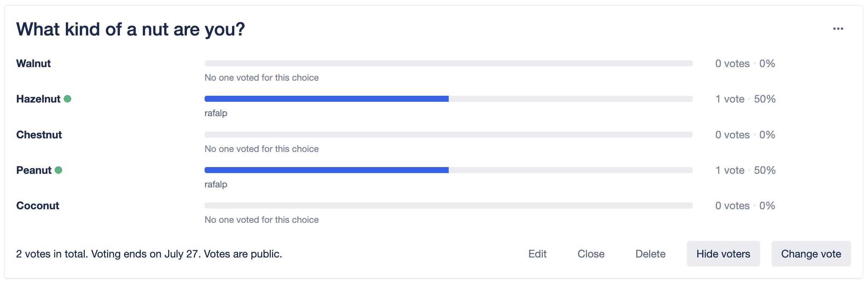
Task: Click the Edit poll link
Action: (537, 254)
